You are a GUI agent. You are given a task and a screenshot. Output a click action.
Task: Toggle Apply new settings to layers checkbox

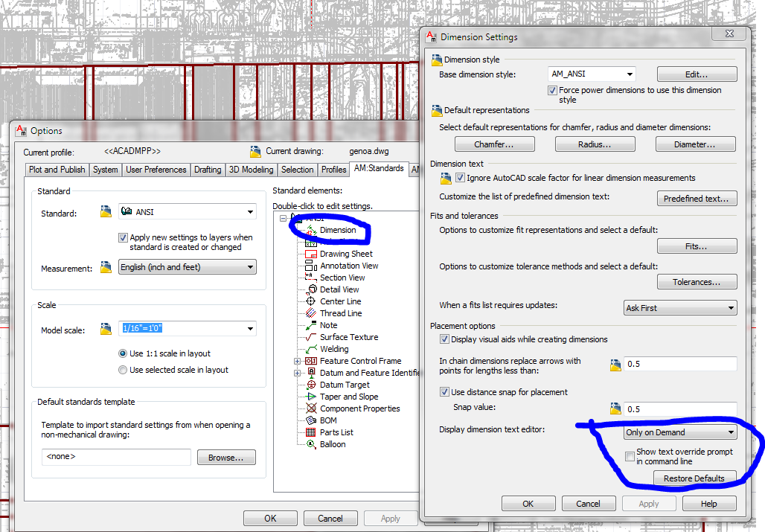point(123,238)
